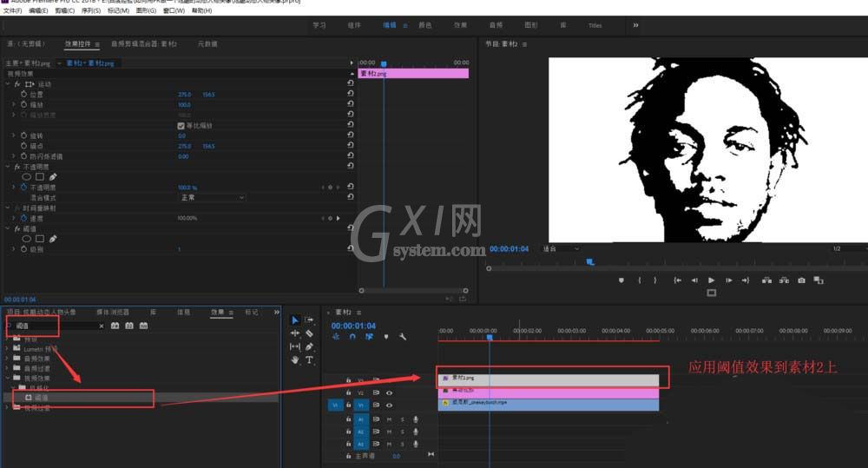Screen dimensions: 868x468
Task: Create ellipse mask under Opacity effect
Action: (26, 176)
